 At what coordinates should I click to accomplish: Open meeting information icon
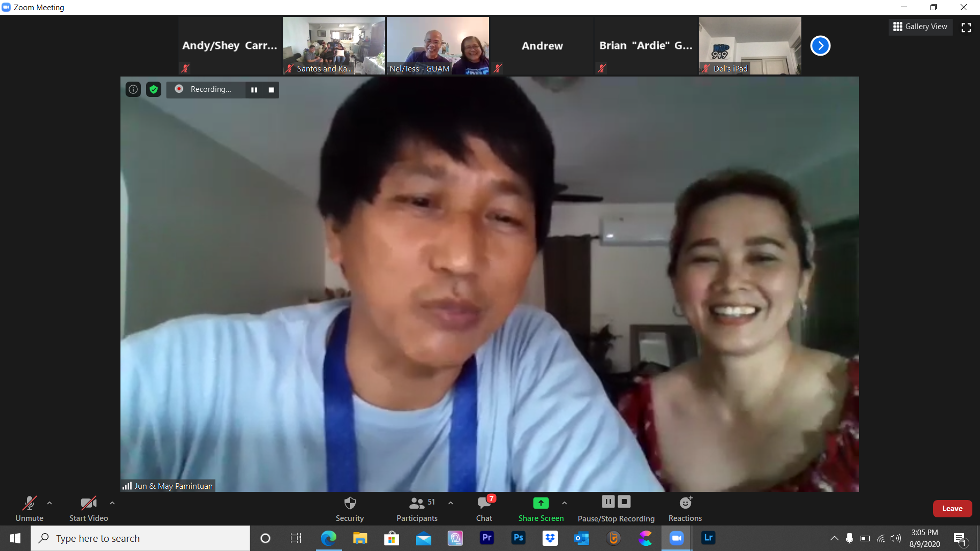(x=133, y=89)
